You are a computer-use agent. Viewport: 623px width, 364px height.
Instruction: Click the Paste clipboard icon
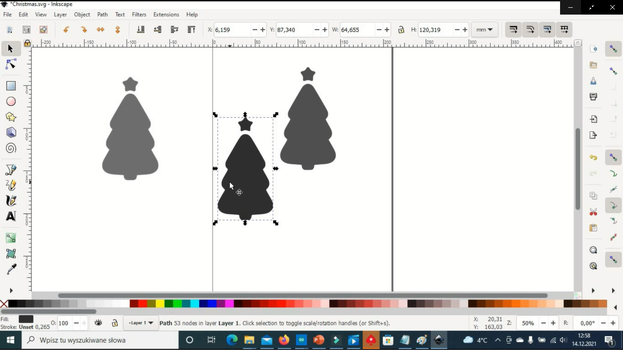pos(593,228)
